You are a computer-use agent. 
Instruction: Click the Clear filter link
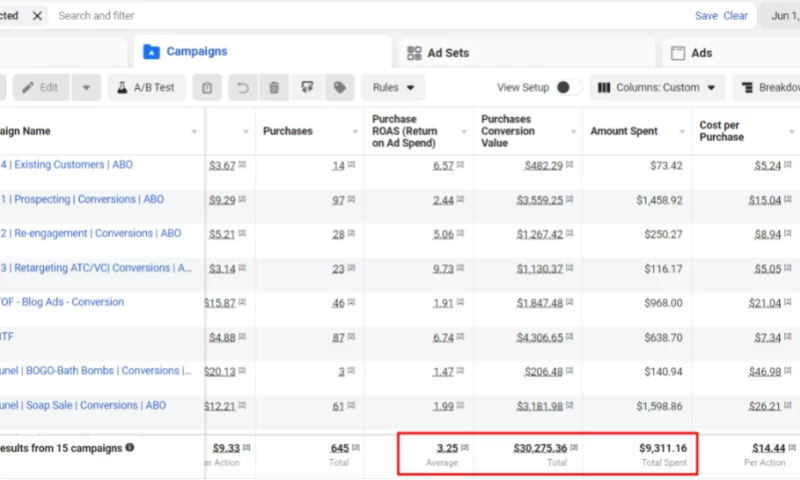point(735,16)
